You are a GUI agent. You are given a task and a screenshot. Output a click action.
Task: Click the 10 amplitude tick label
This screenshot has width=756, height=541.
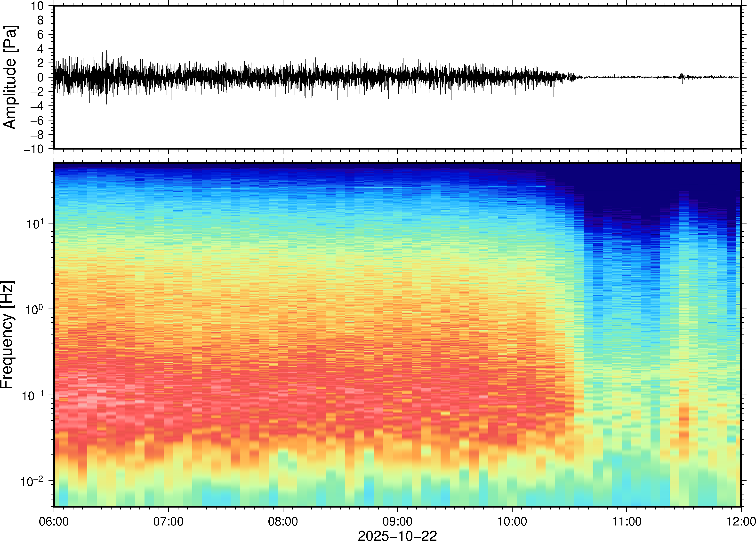click(37, 6)
